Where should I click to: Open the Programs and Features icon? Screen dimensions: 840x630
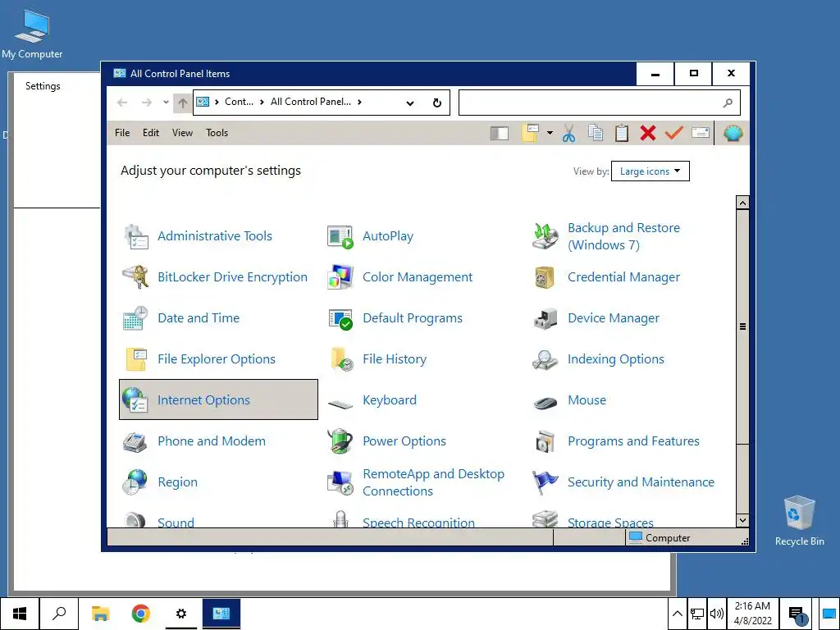coord(546,441)
